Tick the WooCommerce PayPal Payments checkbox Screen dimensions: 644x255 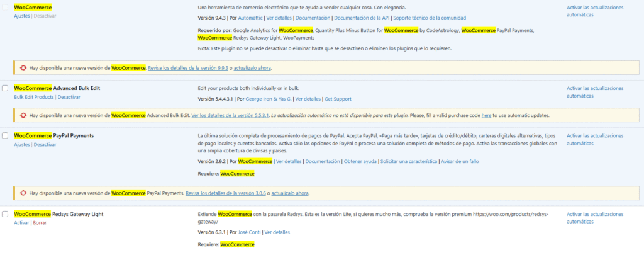coord(5,135)
